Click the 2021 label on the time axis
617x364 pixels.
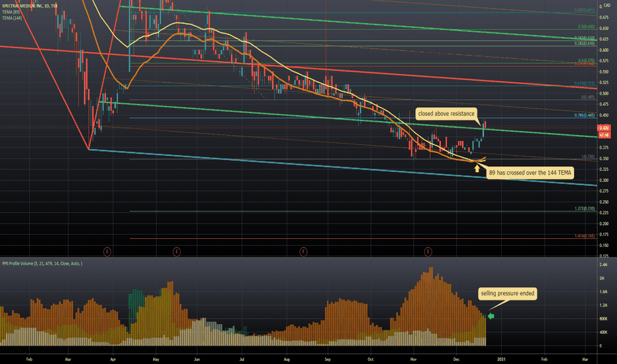[501, 359]
